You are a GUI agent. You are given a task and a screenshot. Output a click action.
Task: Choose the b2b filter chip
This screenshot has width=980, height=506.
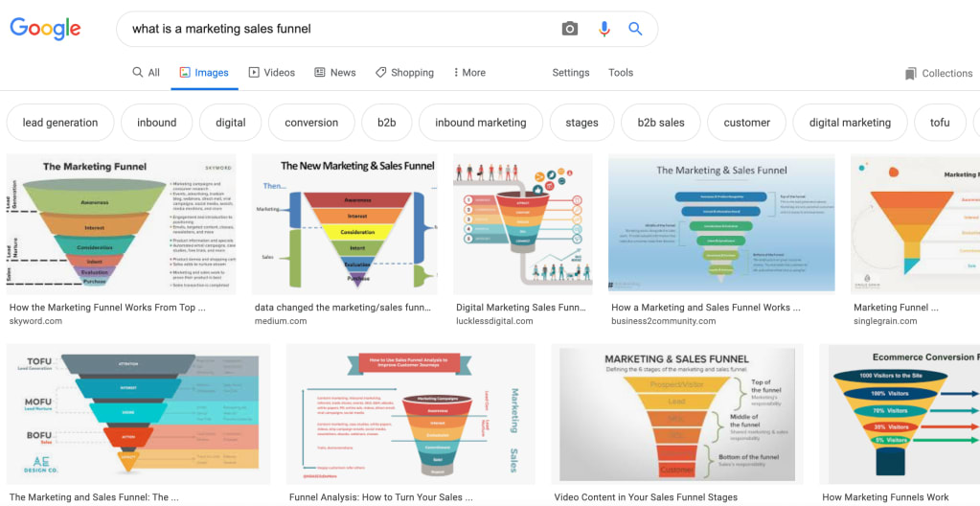(387, 123)
